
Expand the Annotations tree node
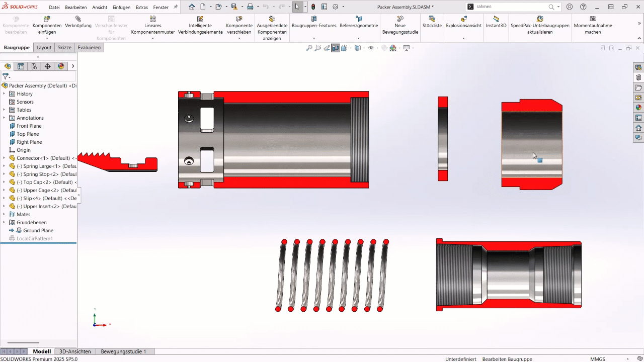[x=4, y=118]
